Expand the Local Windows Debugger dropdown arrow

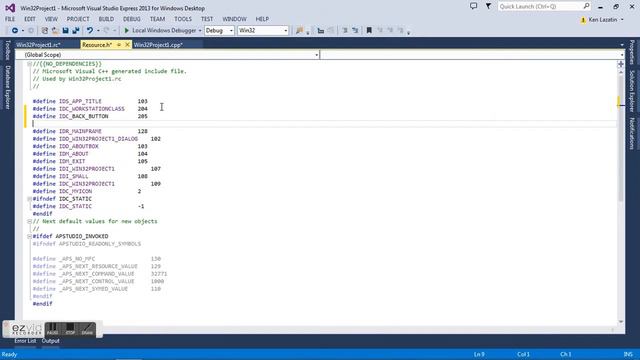(x=200, y=31)
